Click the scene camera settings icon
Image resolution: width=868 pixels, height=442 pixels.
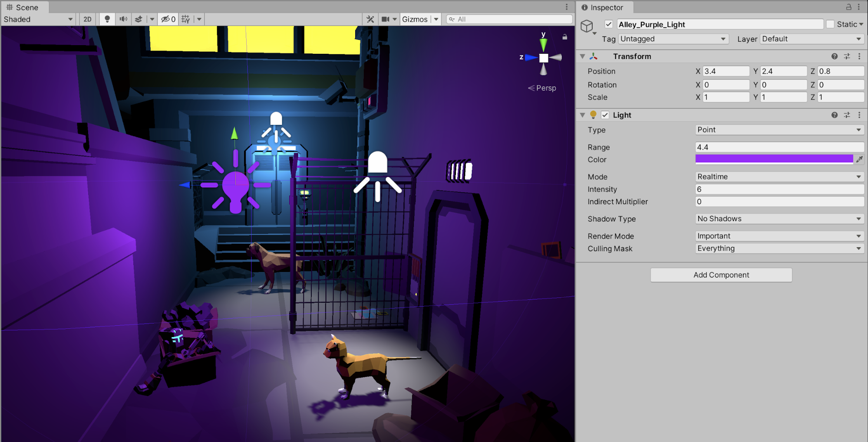coord(385,19)
